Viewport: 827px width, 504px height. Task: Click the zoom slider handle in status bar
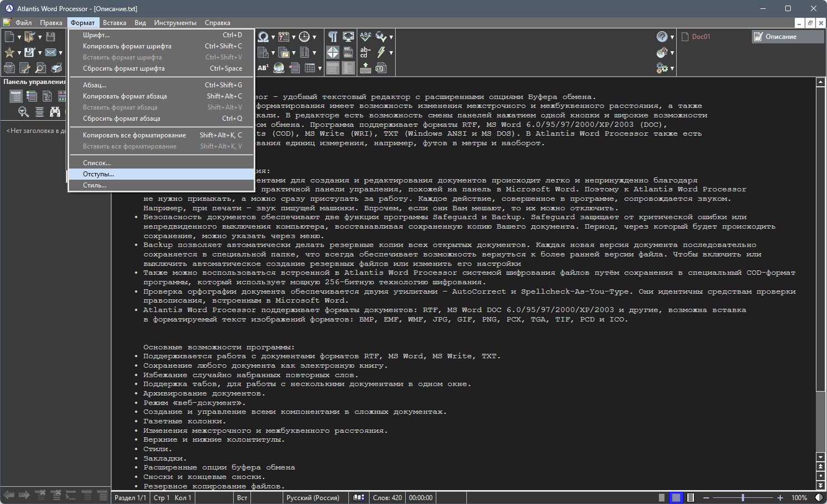pos(743,497)
